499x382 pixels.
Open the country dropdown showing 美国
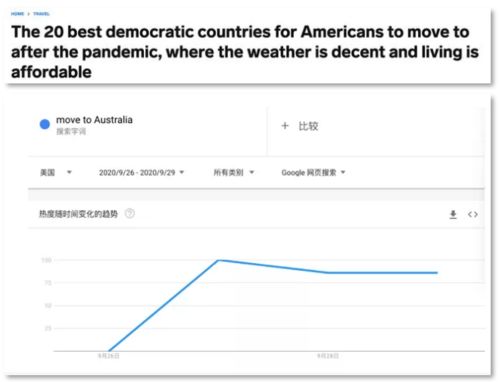56,172
